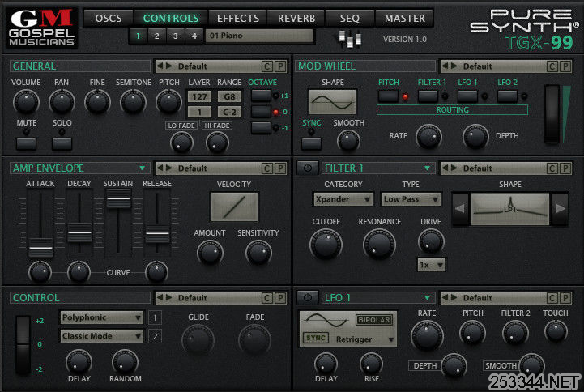Open the 1x drive multiplier dropdown
This screenshot has width=584, height=392.
431,265
